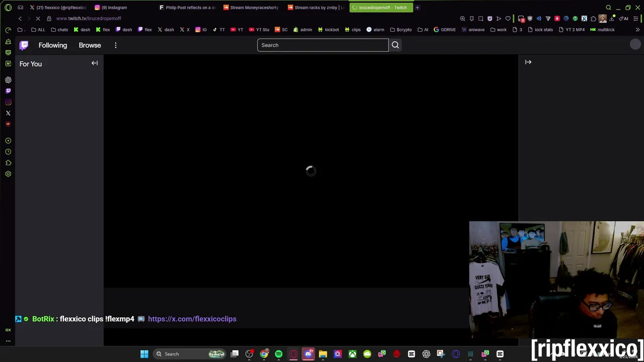Open the kickbot bookmark

click(328, 30)
